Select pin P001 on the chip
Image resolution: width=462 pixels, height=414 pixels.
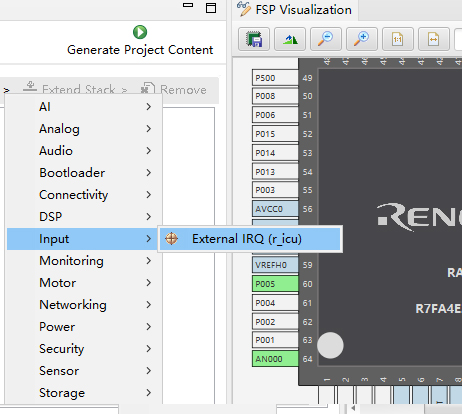(x=275, y=340)
